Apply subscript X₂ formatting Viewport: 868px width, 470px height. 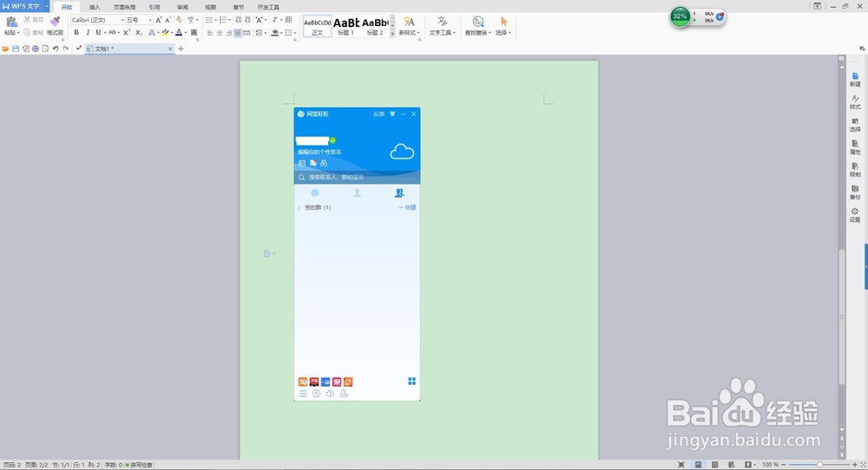click(x=139, y=33)
